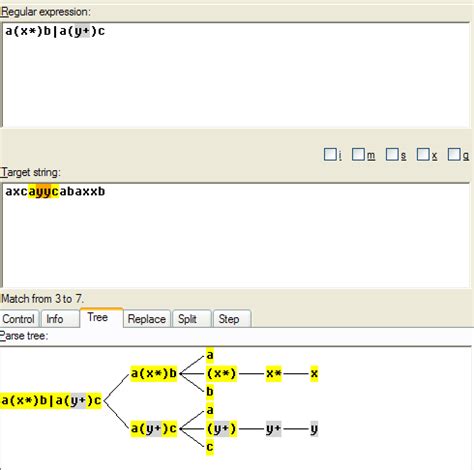This screenshot has height=470, width=474.
Task: Switch to the Control tab
Action: click(19, 319)
